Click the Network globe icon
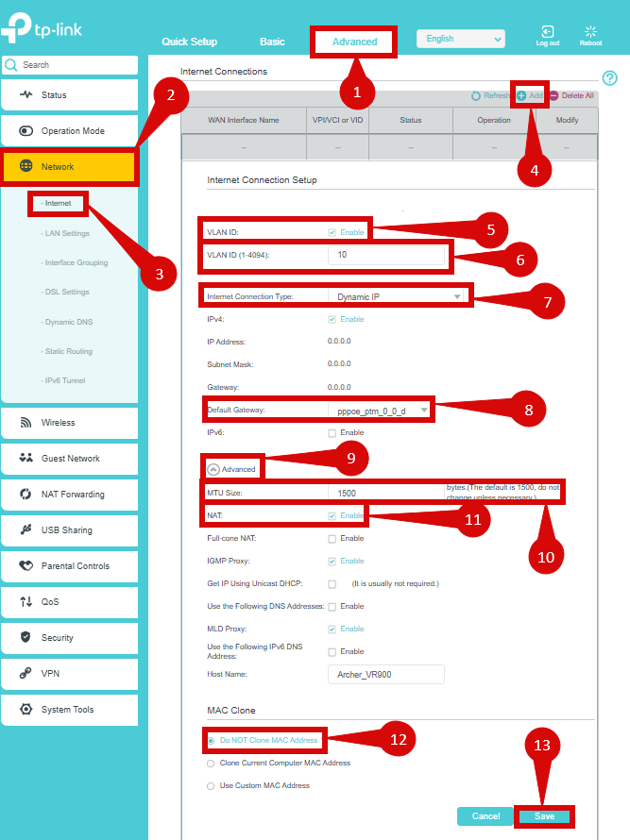The image size is (630, 840). (26, 165)
